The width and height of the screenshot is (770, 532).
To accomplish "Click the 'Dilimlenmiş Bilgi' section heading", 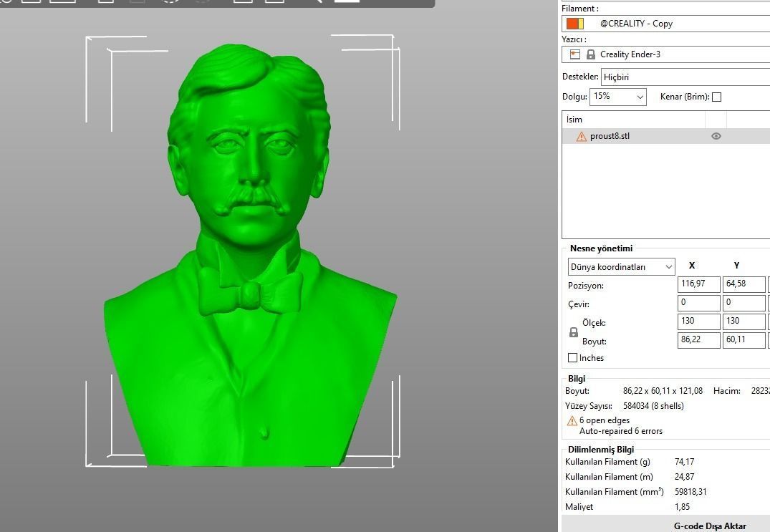I will 600,450.
